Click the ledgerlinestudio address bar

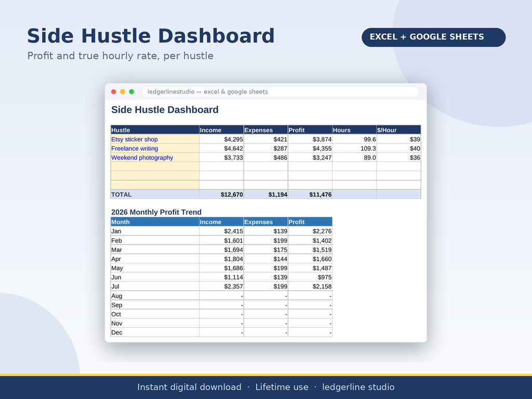tap(280, 91)
